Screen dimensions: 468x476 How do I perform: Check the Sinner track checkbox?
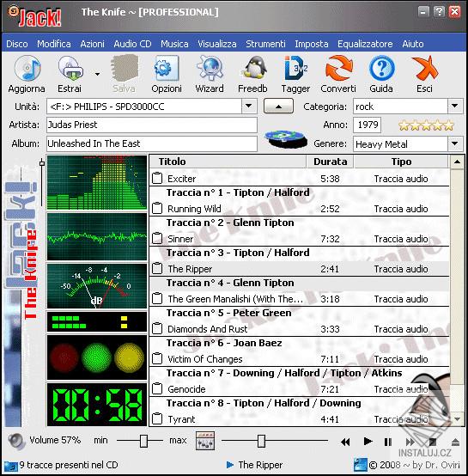(x=157, y=239)
